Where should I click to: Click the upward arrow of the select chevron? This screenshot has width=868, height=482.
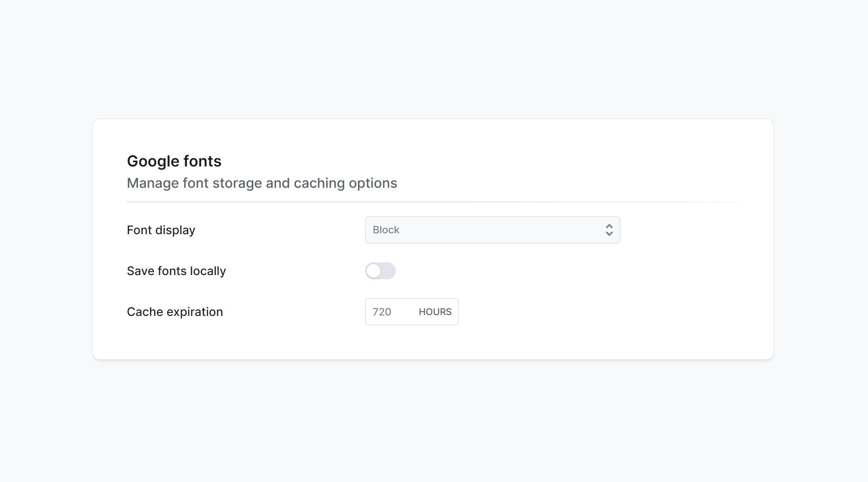pyautogui.click(x=609, y=226)
